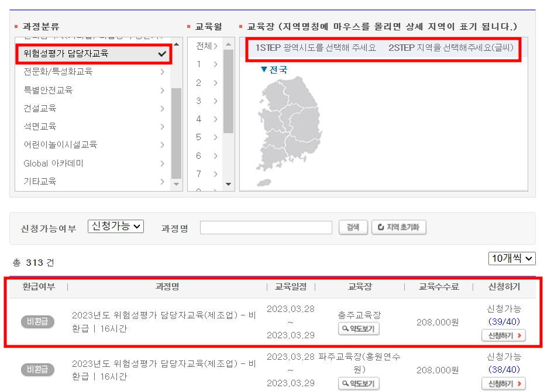Viewport: 544px width, 392px height.
Task: Click the arrow icon on second 신청하기 button
Action: (519, 384)
